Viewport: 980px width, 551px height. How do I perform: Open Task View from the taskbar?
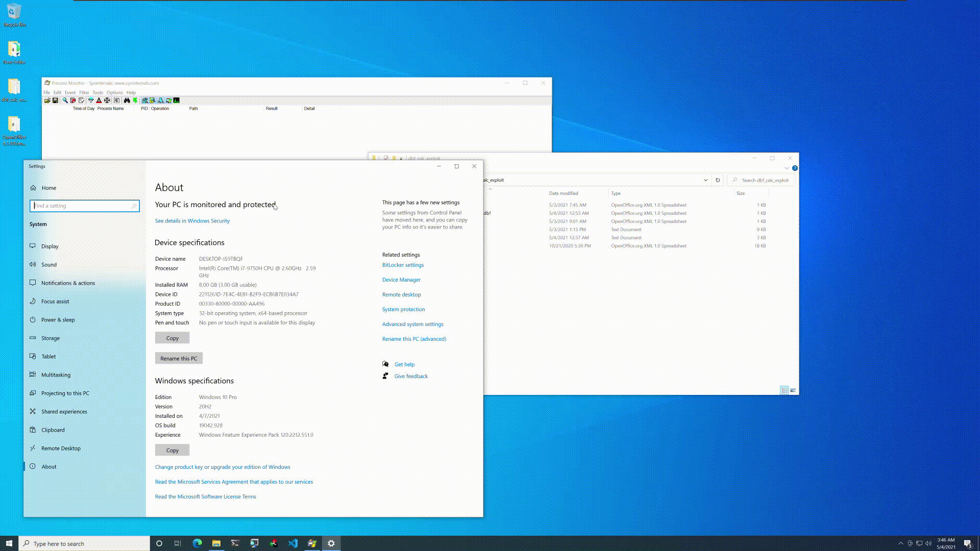[x=178, y=543]
